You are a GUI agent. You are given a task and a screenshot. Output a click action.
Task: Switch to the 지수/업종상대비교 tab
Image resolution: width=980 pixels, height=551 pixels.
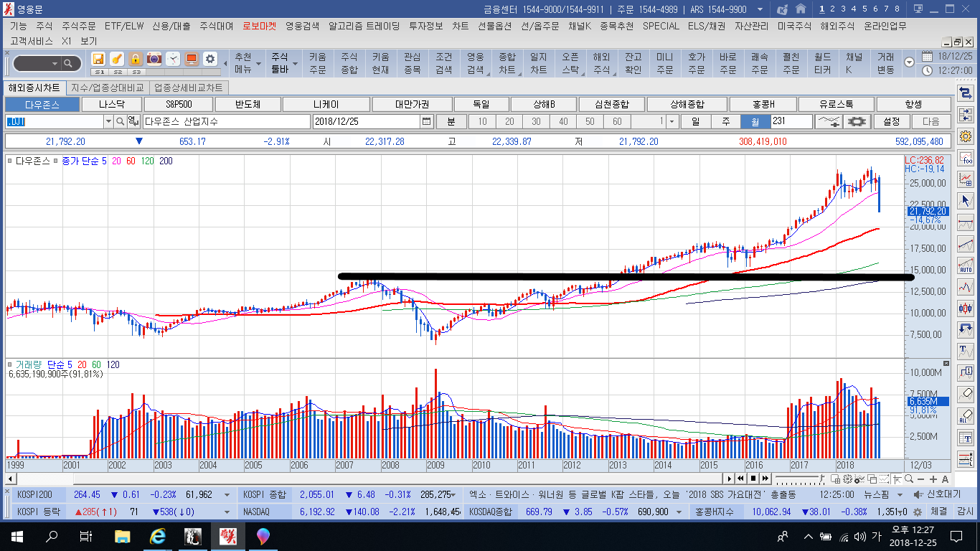tap(108, 88)
